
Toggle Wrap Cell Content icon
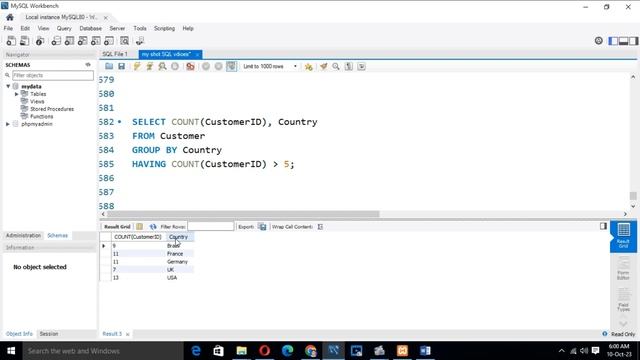coord(320,227)
